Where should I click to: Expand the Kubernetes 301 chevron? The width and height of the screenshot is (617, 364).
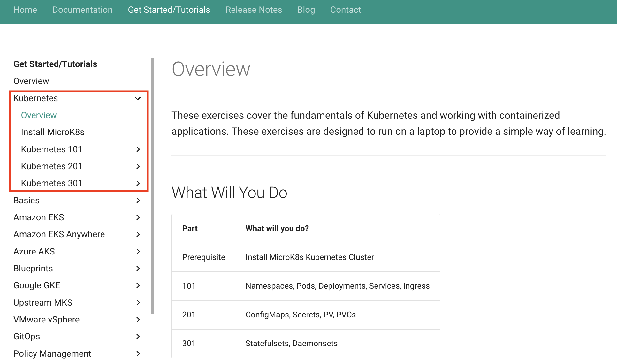pos(138,183)
